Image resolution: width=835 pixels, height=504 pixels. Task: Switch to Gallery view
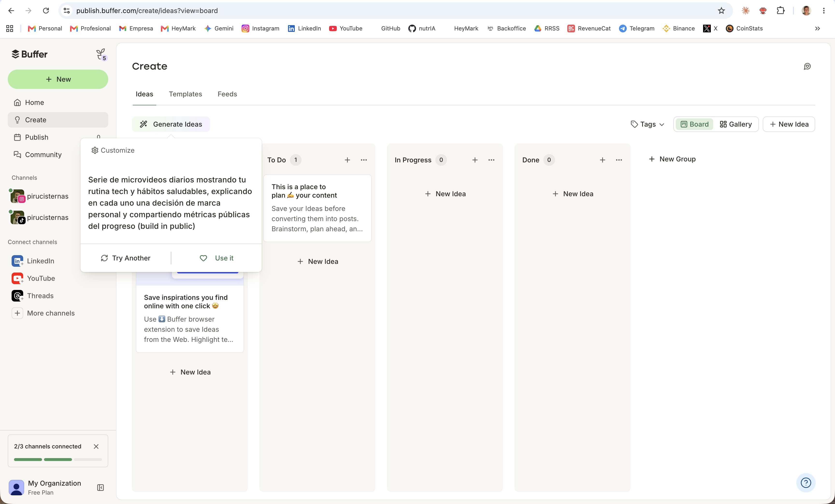tap(736, 124)
